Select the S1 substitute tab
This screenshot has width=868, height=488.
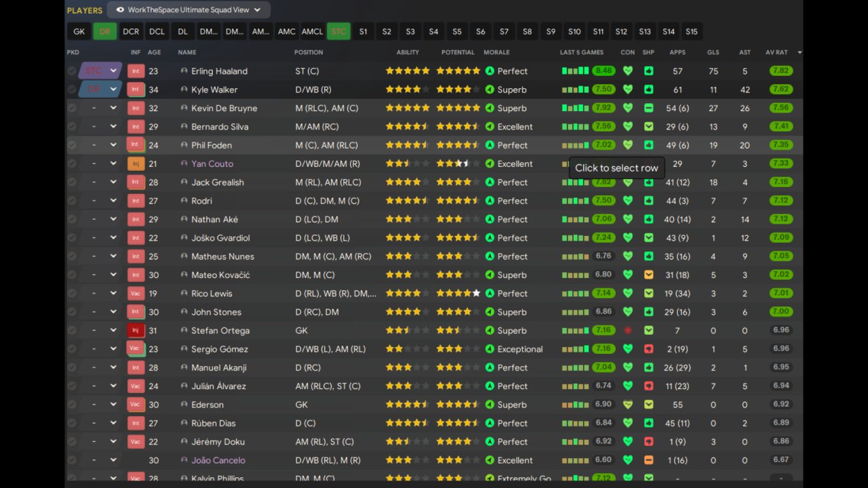pos(363,31)
